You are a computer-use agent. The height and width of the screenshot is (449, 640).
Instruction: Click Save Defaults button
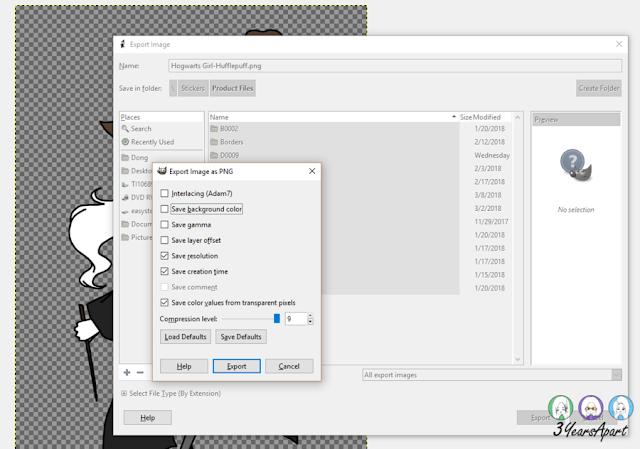241,337
